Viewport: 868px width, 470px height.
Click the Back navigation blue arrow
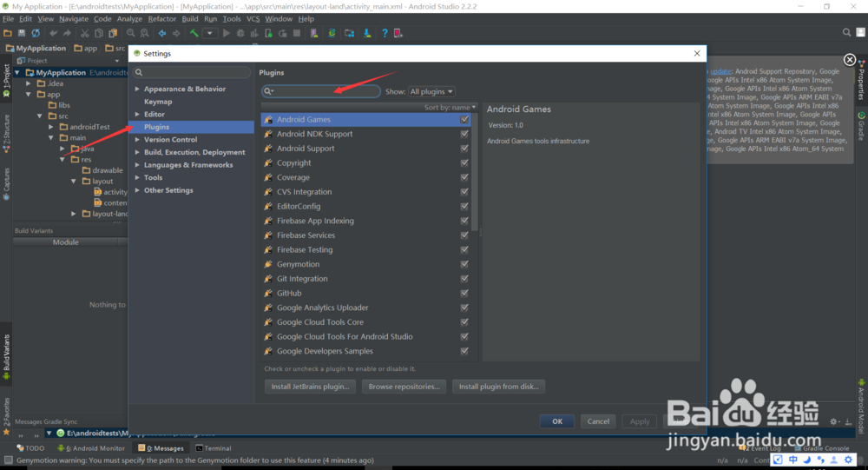click(x=162, y=33)
